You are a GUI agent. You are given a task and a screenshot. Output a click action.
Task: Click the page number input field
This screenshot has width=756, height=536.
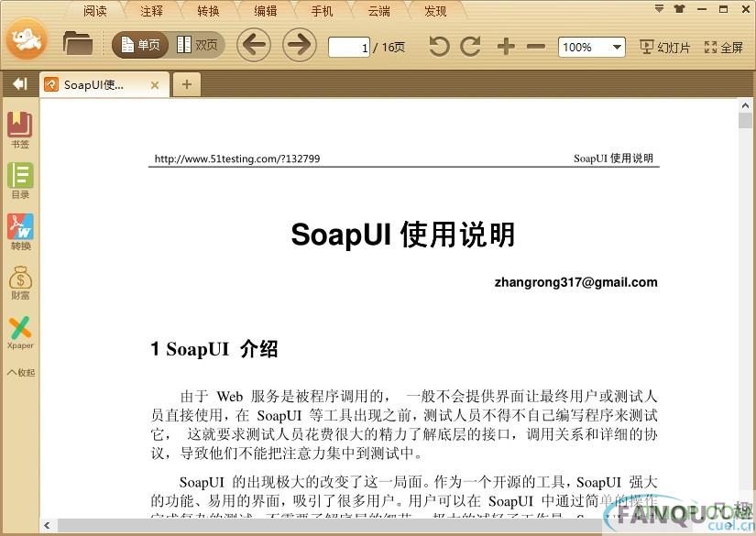click(x=349, y=48)
